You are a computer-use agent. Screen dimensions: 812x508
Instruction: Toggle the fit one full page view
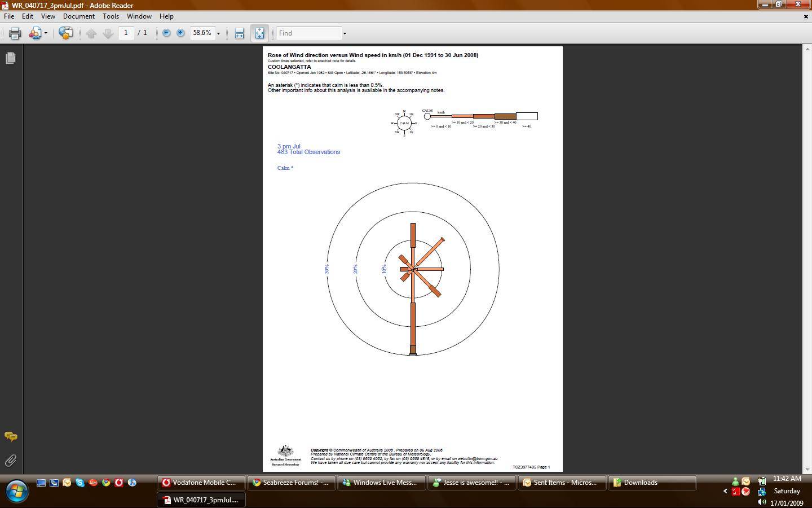tap(259, 33)
